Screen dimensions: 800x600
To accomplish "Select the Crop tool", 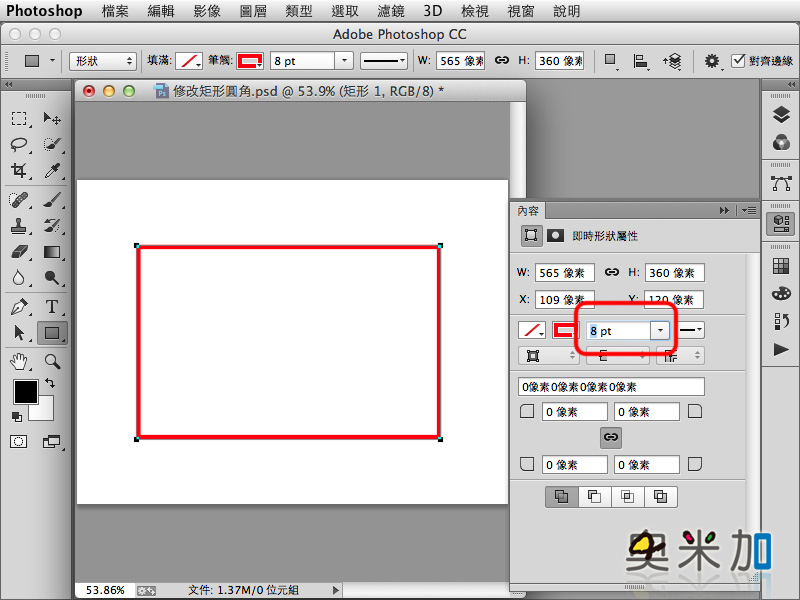I will (x=19, y=170).
